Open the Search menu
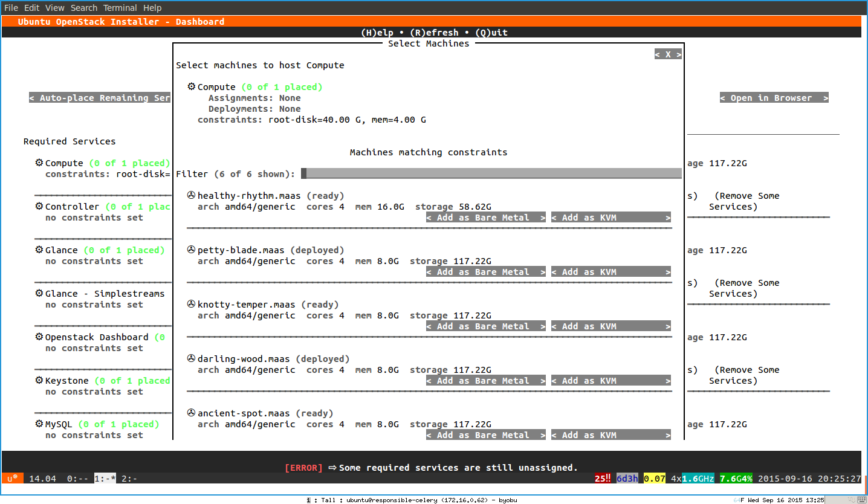 click(x=84, y=8)
